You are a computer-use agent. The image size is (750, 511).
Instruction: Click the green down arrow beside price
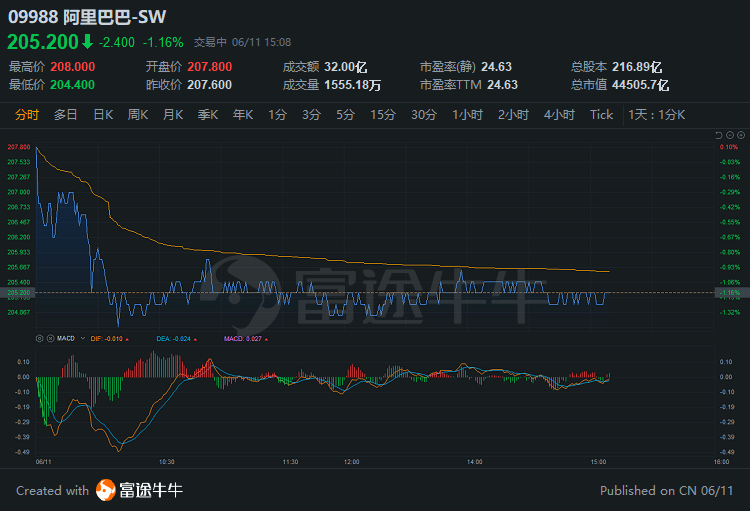[x=87, y=42]
